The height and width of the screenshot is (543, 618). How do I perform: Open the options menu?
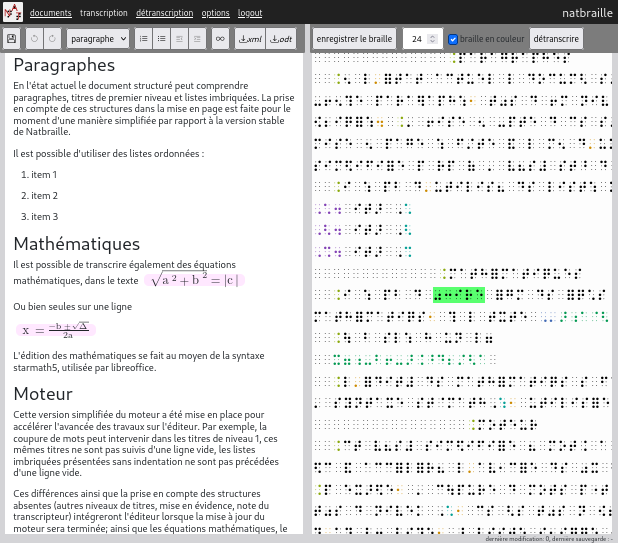[215, 13]
